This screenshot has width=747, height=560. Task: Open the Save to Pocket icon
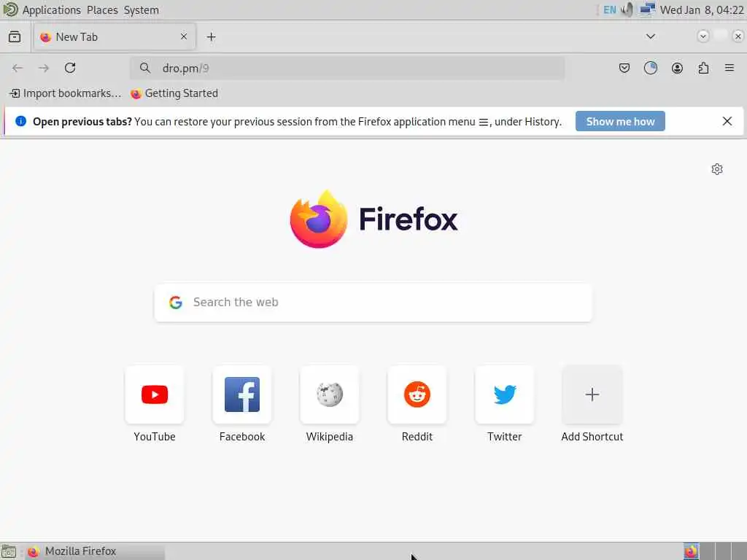click(624, 68)
